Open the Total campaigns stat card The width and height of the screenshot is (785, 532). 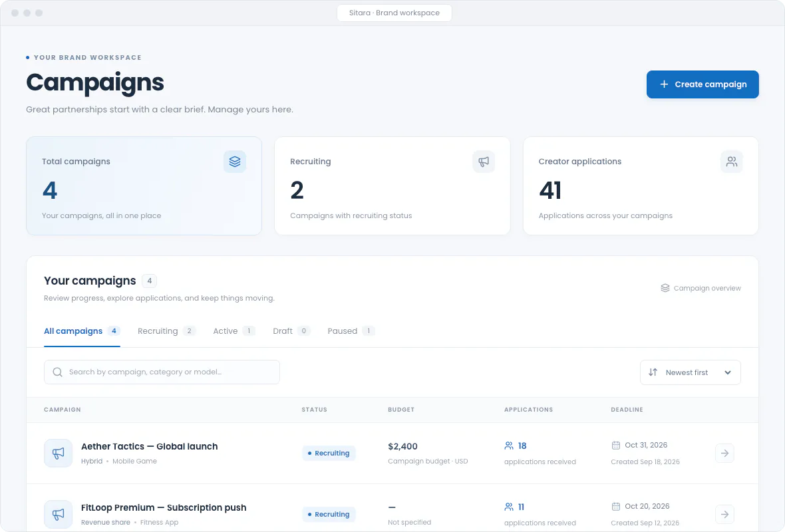pyautogui.click(x=144, y=186)
